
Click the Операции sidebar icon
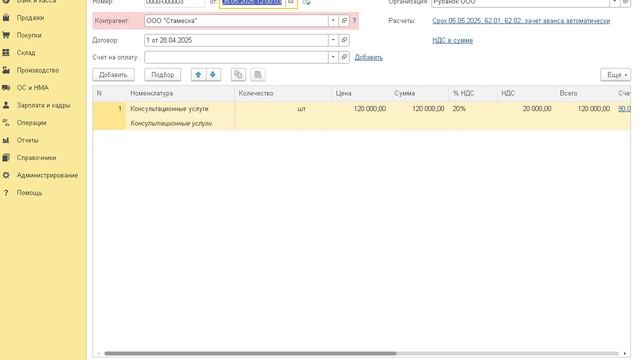pos(6,123)
